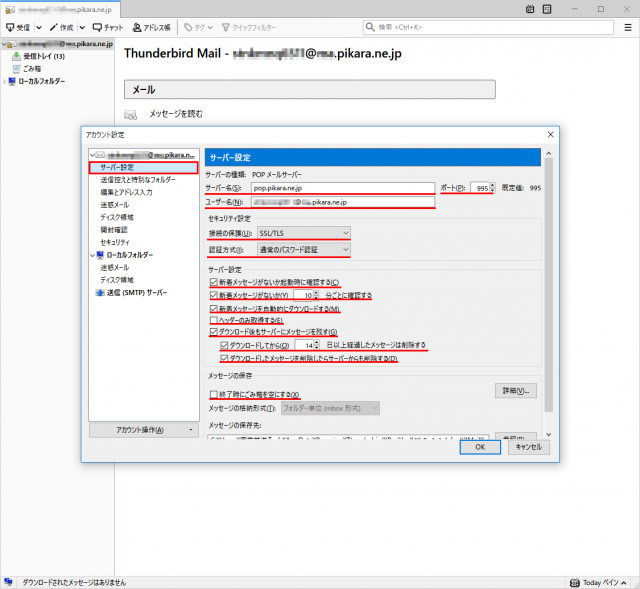The width and height of the screenshot is (640, 589).
Task: Toggle 終了時にごみ箱を空にする checkbox
Action: click(x=214, y=394)
